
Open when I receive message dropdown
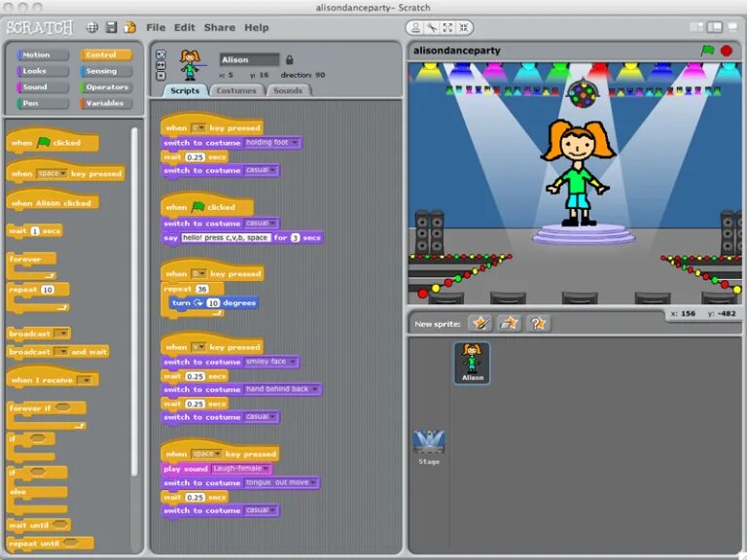coord(85,380)
